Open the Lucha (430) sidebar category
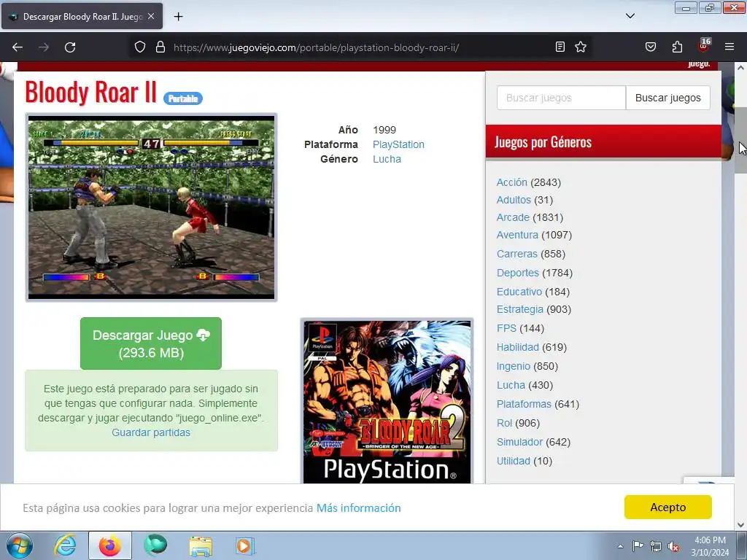747x560 pixels. coord(511,385)
